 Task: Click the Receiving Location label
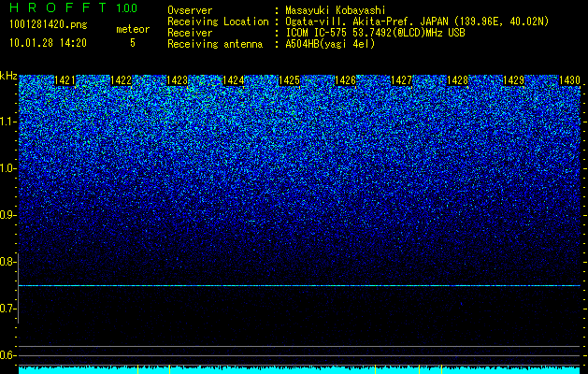218,22
